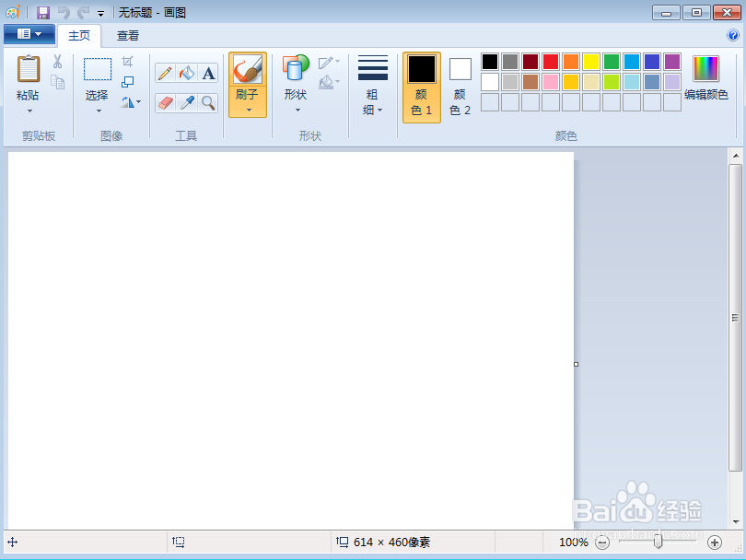Open the Select dropdown arrow
The image size is (746, 560).
pos(99,111)
